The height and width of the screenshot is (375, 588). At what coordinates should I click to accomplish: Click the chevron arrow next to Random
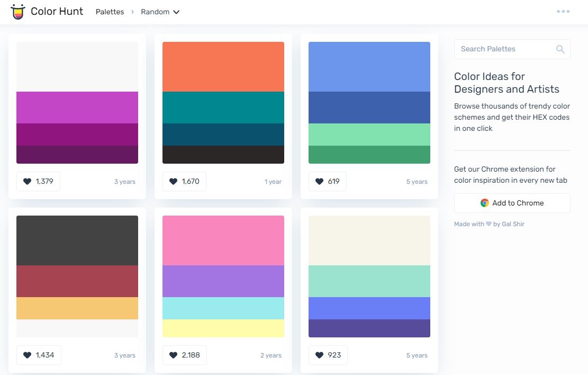[x=176, y=12]
